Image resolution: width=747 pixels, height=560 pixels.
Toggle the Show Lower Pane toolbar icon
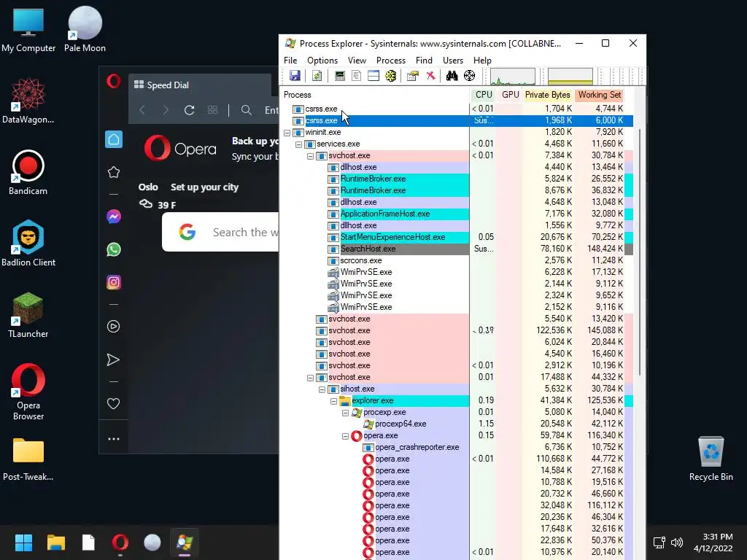point(373,76)
